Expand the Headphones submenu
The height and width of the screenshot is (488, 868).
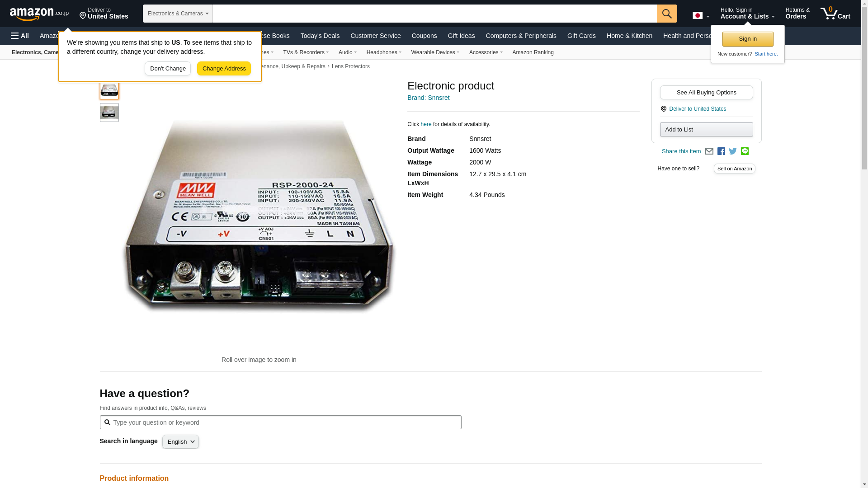click(383, 52)
